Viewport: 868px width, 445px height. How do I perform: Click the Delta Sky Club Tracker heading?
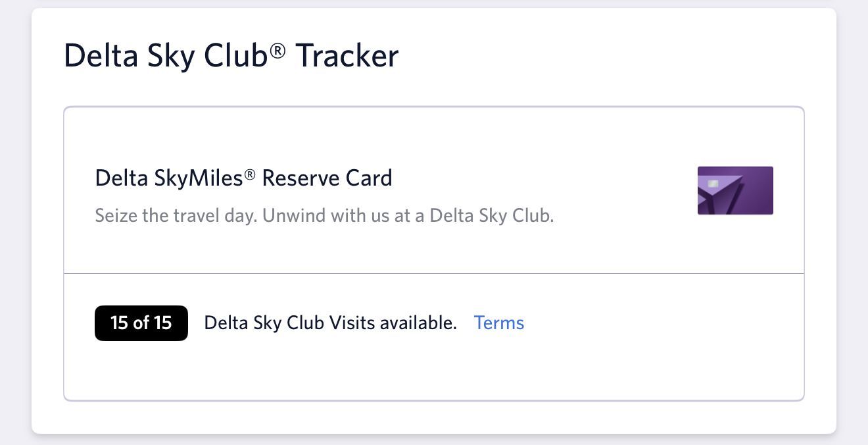(x=231, y=56)
